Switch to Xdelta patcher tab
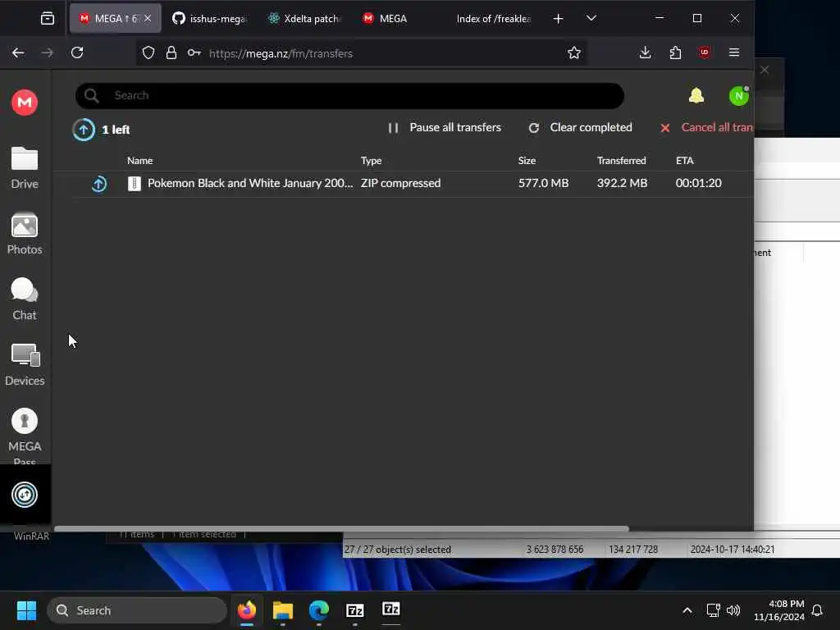 click(x=305, y=19)
